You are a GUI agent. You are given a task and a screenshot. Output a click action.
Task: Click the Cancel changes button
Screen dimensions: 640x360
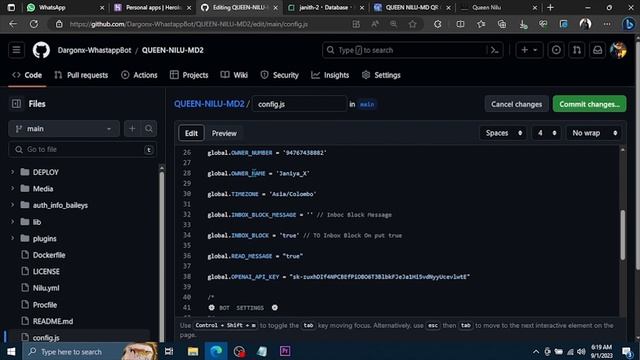(516, 104)
